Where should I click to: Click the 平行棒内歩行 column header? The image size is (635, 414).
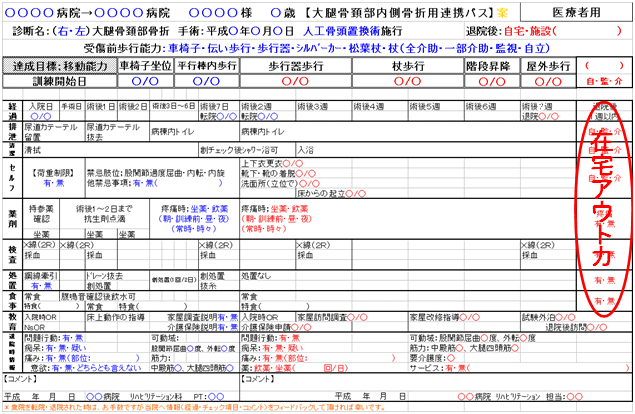(x=207, y=66)
